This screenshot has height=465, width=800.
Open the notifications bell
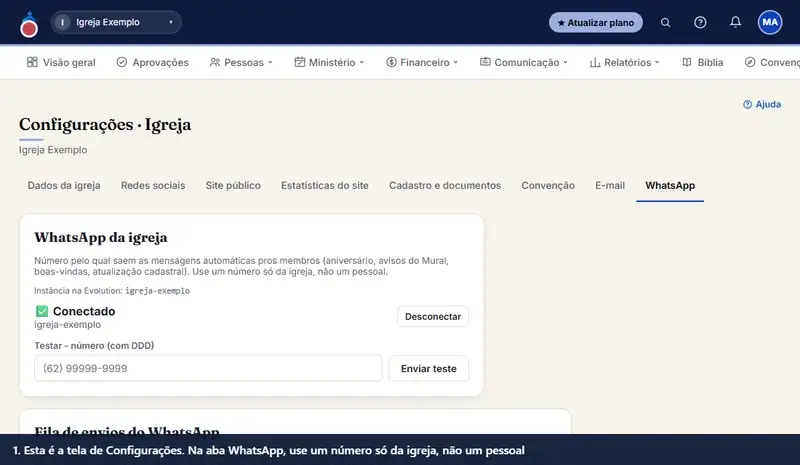coord(735,22)
